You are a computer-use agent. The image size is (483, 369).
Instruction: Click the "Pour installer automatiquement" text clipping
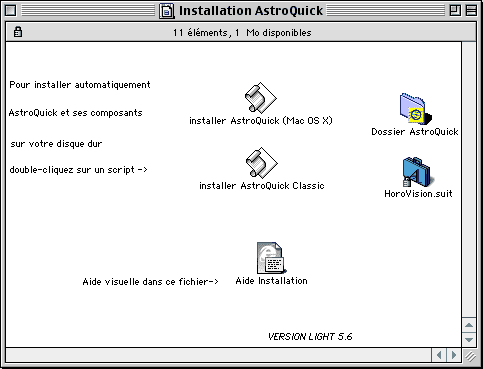pos(80,85)
